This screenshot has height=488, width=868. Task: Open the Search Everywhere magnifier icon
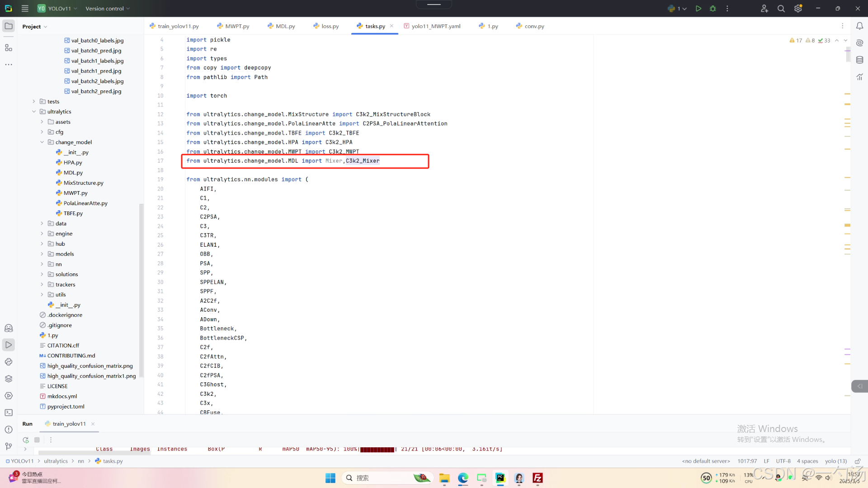coord(781,9)
